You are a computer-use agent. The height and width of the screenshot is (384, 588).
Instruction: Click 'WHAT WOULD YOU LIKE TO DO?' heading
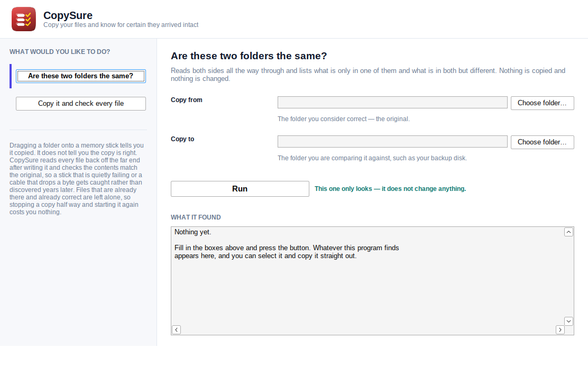click(60, 52)
